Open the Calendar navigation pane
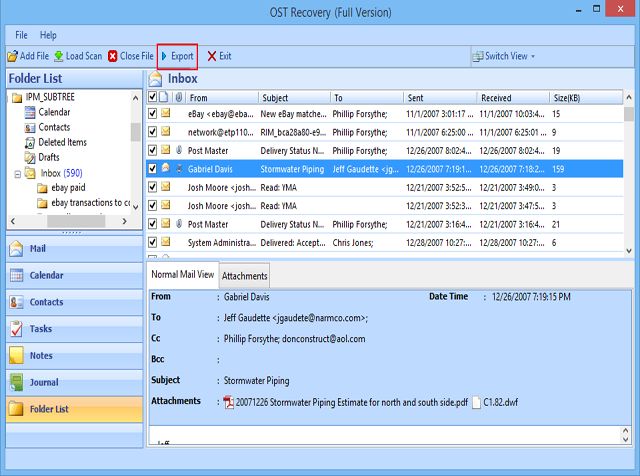 click(74, 275)
